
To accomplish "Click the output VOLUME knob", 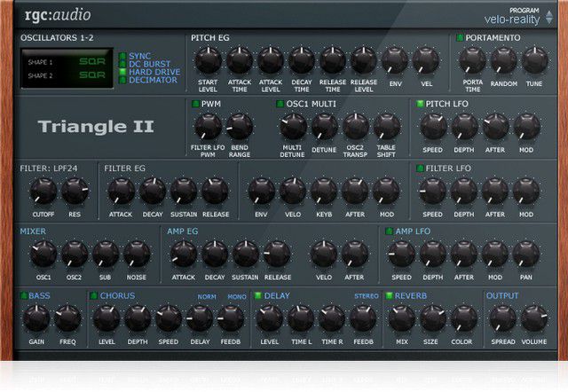I will [x=534, y=318].
